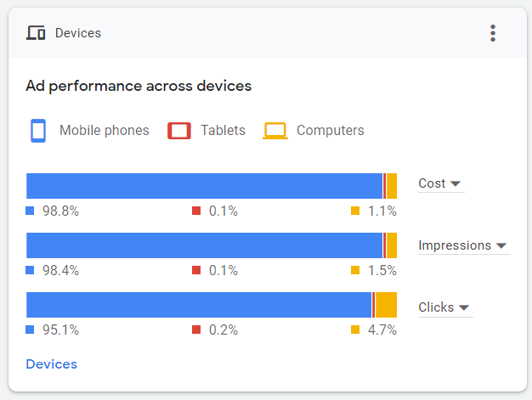Click the blue mobile segment of Impressions bar
532x400 pixels.
pyautogui.click(x=204, y=245)
